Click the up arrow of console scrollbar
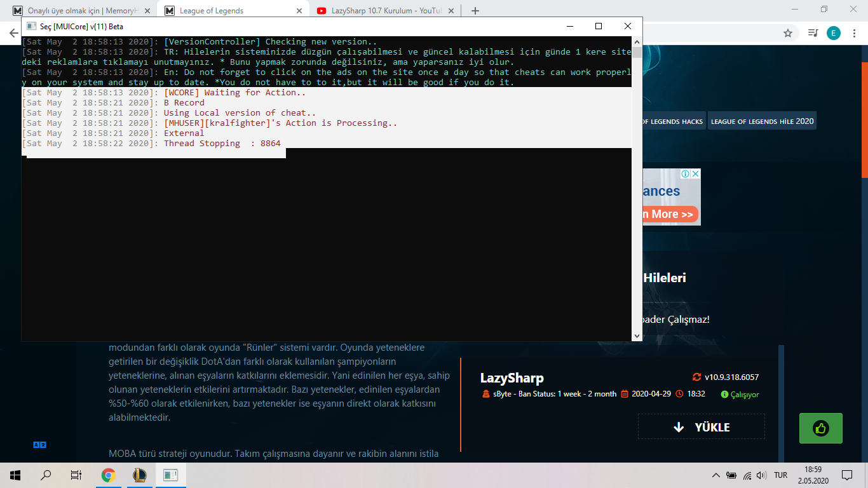This screenshot has width=868, height=488. (x=637, y=42)
